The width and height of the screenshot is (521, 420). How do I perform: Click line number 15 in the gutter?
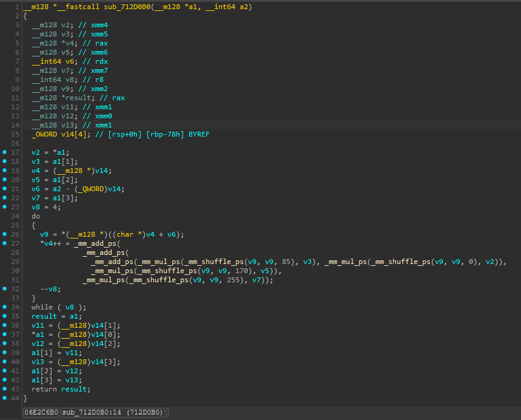[15, 134]
